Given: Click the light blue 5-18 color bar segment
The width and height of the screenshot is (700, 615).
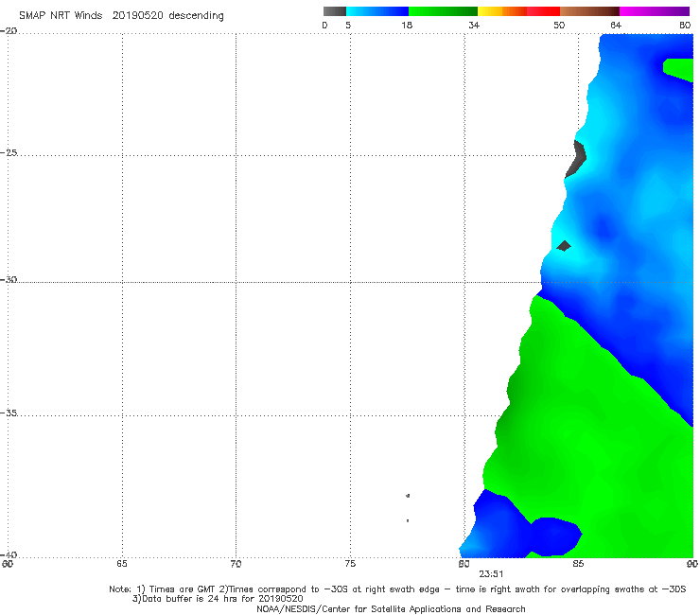Looking at the screenshot, I should 377,11.
